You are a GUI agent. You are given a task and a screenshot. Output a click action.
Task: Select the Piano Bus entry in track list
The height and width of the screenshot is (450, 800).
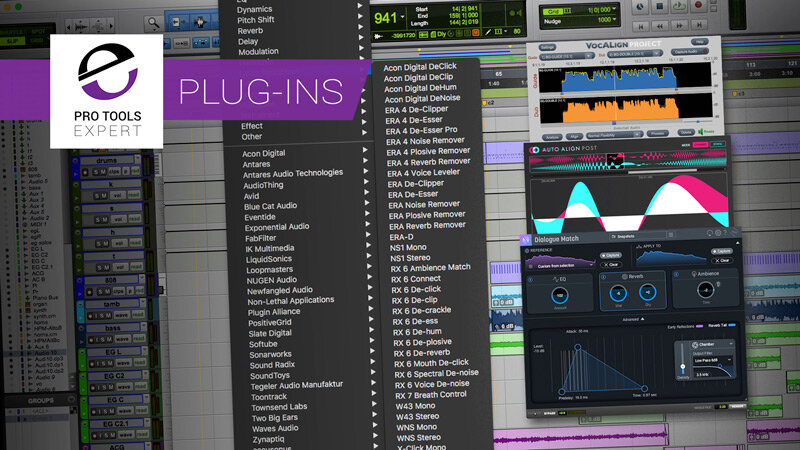click(x=45, y=297)
